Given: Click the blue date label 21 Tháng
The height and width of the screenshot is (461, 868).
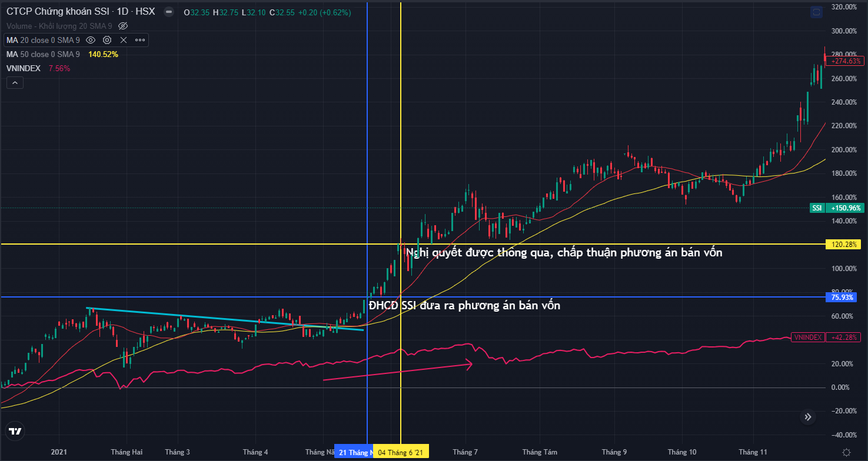Looking at the screenshot, I should [x=354, y=452].
